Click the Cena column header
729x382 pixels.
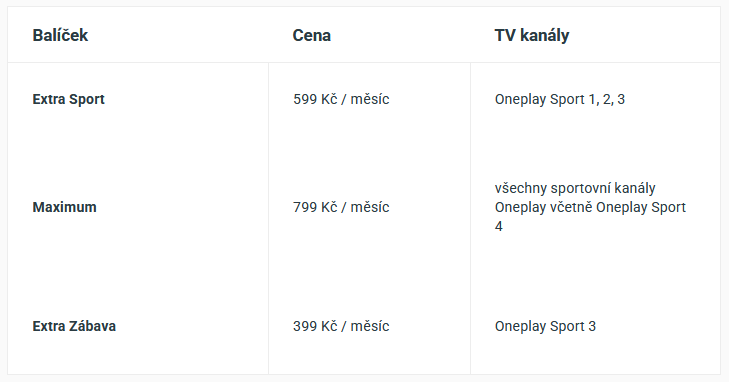(x=311, y=35)
